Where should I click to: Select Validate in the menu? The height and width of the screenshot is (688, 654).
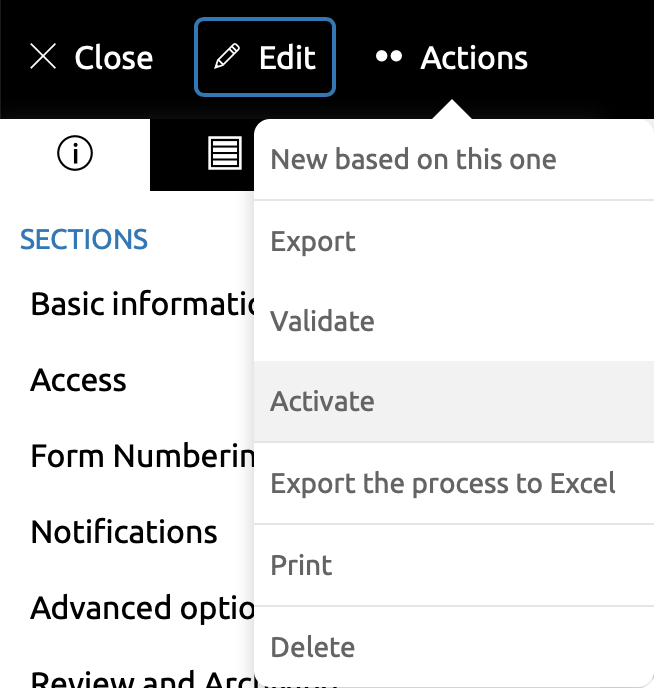[322, 322]
